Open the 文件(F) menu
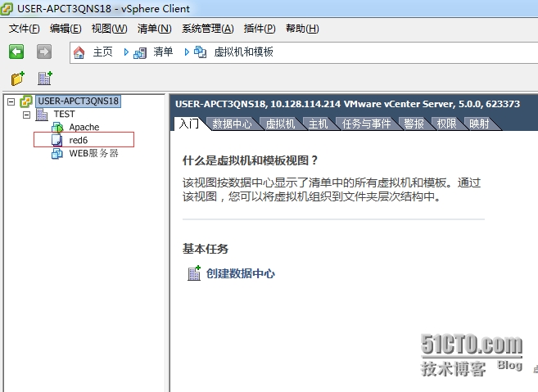This screenshot has height=392, width=538. [24, 29]
